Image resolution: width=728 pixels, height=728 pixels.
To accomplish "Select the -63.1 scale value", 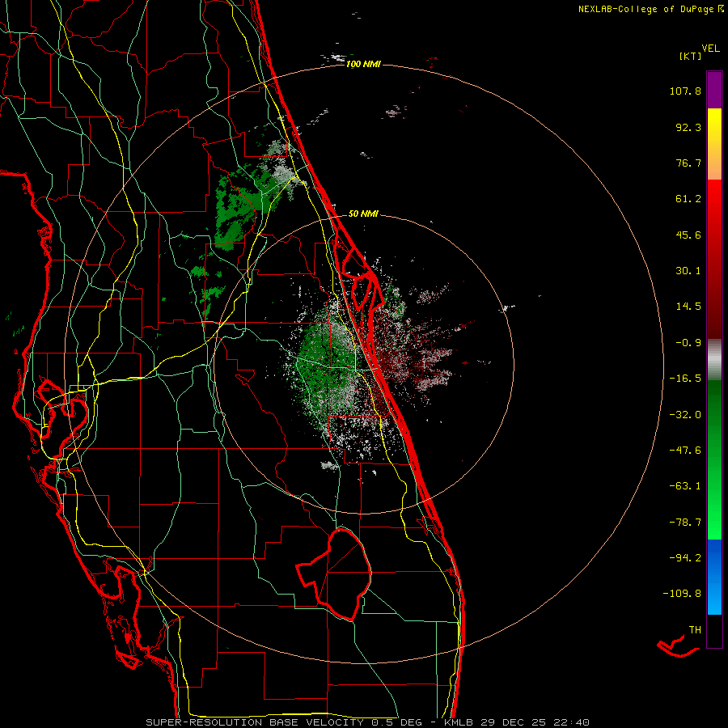I will 685,486.
